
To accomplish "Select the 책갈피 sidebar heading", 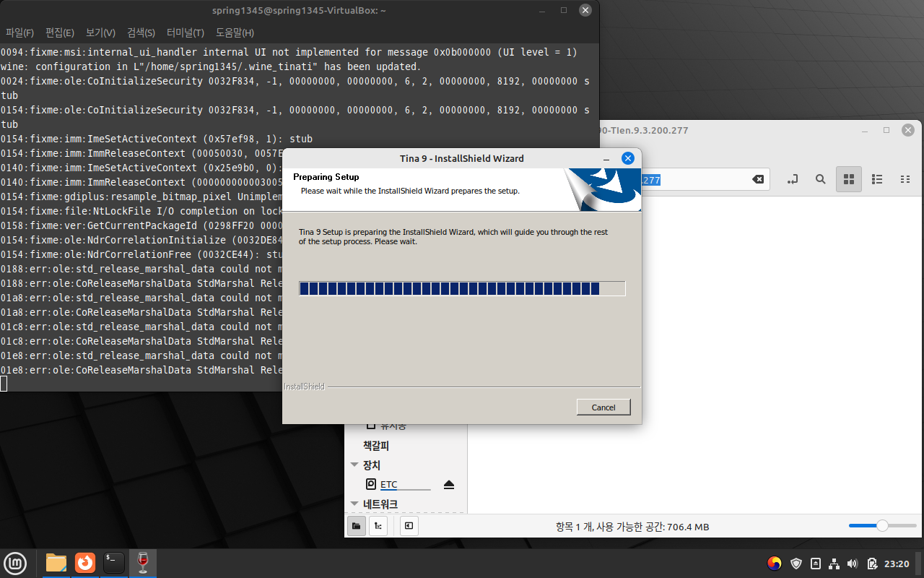I will tap(376, 446).
